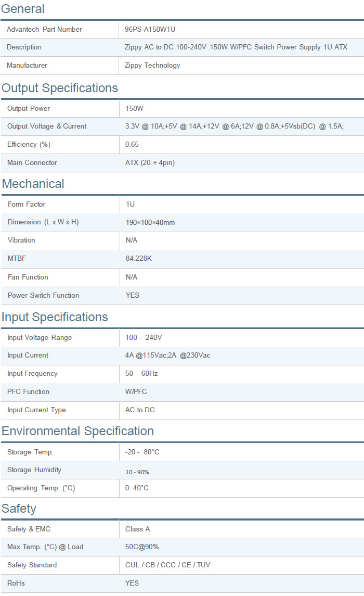
Task: Select the efficiency value 0.65
Action: coord(132,145)
